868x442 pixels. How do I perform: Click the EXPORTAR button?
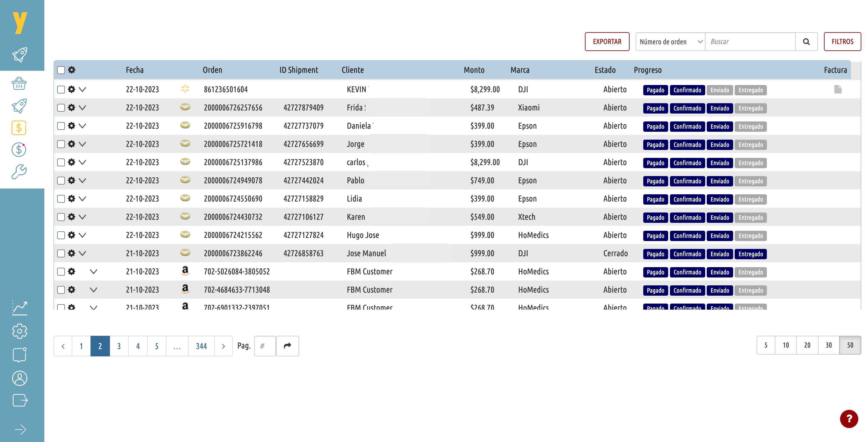(607, 42)
